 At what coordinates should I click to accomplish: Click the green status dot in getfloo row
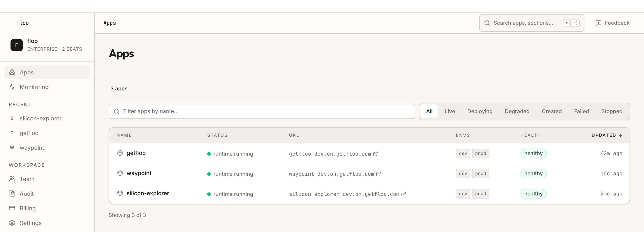[x=209, y=154]
